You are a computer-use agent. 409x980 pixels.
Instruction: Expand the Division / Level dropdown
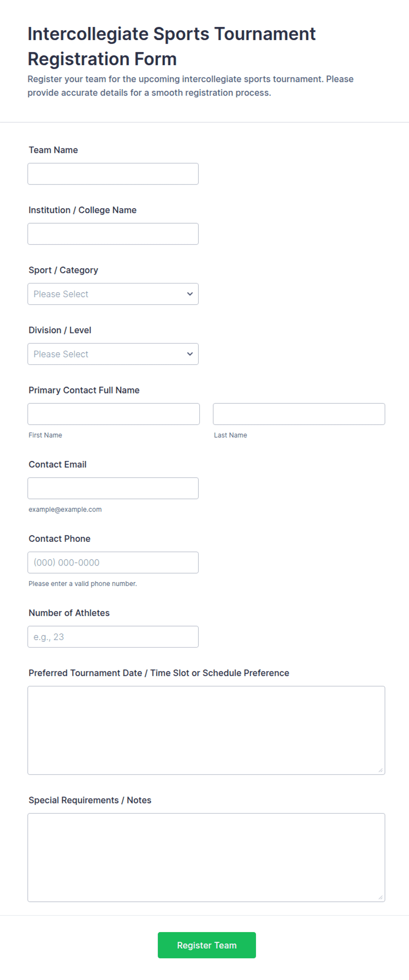113,354
